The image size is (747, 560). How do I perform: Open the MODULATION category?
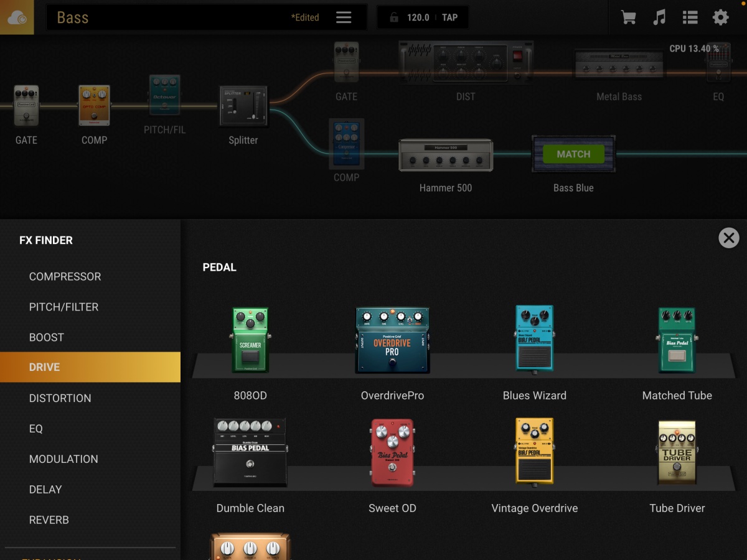click(90, 459)
